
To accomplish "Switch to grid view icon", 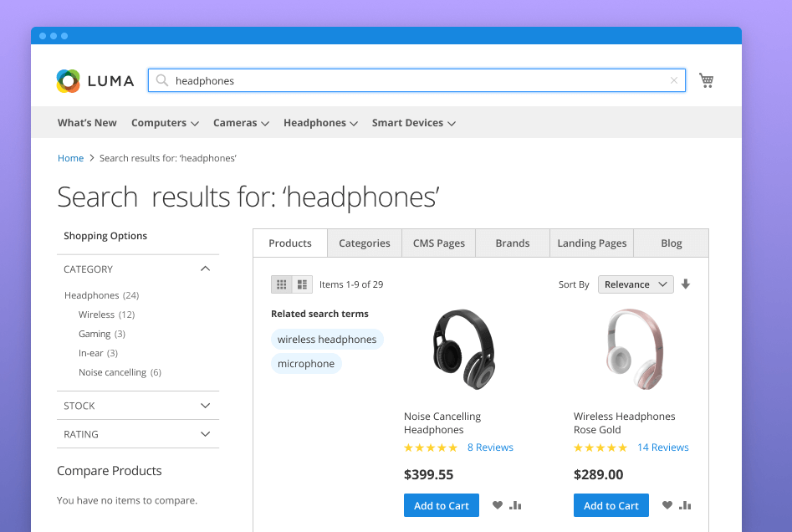I will 281,284.
